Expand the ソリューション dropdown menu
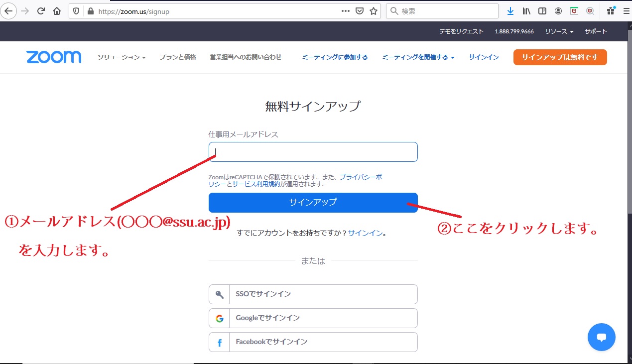This screenshot has width=632, height=364. point(122,57)
